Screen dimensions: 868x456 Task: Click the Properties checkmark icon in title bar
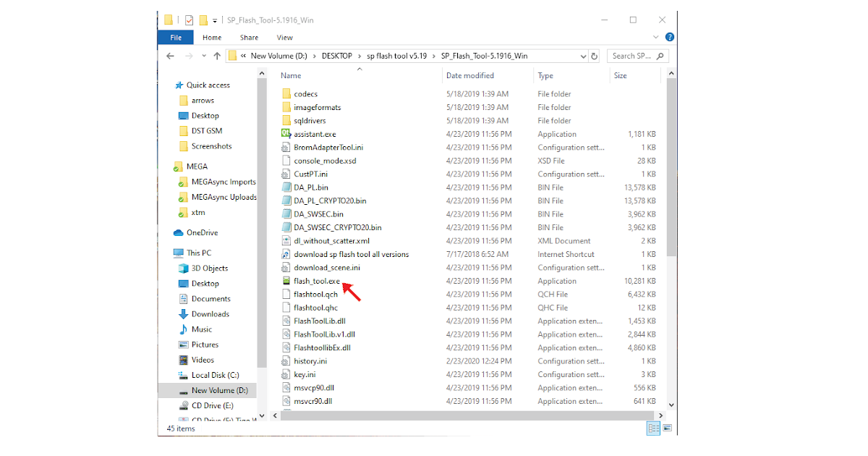(189, 20)
